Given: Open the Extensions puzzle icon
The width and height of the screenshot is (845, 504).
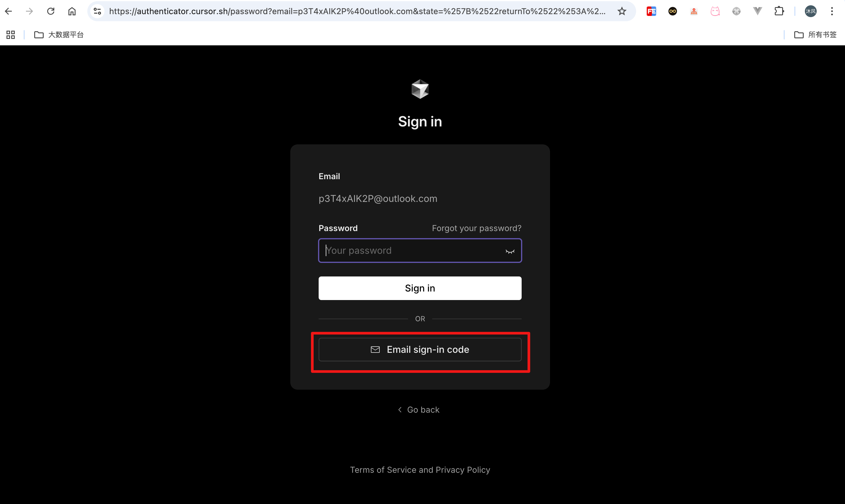Looking at the screenshot, I should [x=779, y=11].
